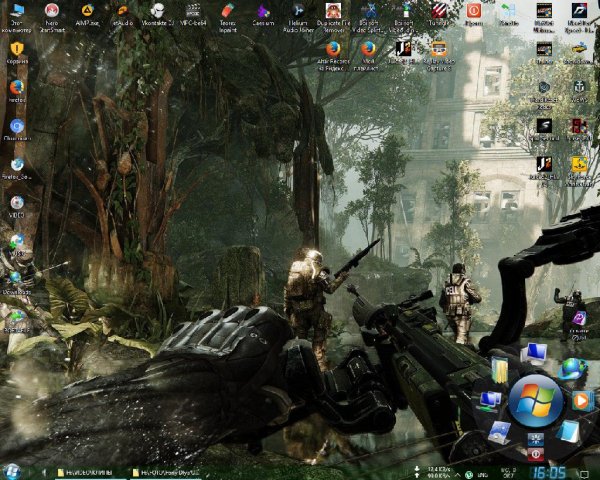Open the Helium Audio Joiner shortcut
This screenshot has width=600, height=480.
(298, 17)
